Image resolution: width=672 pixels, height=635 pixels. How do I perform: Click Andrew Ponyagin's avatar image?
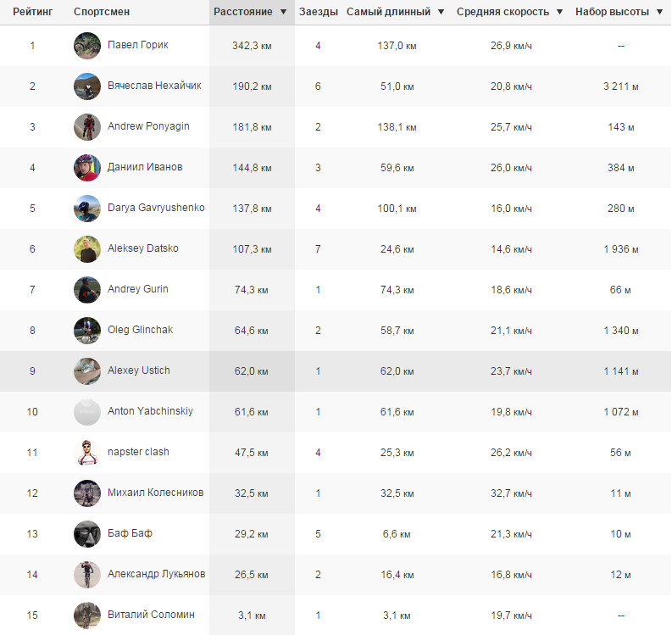pyautogui.click(x=87, y=127)
